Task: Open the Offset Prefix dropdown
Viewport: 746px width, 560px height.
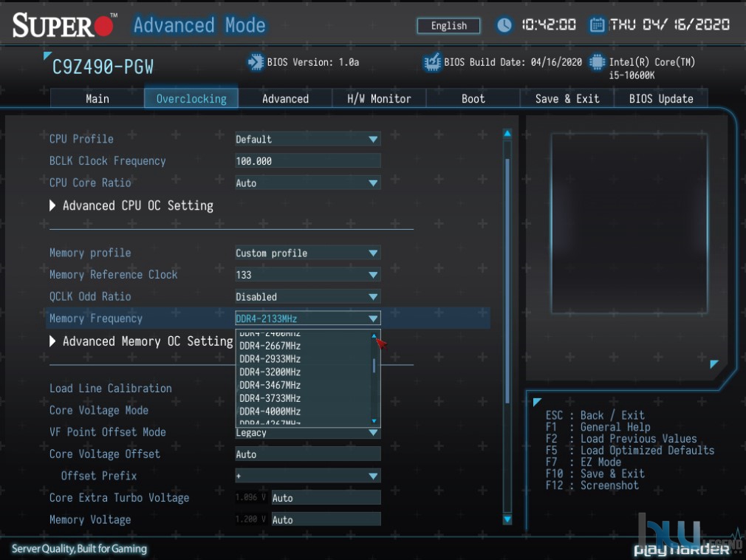Action: coord(308,476)
